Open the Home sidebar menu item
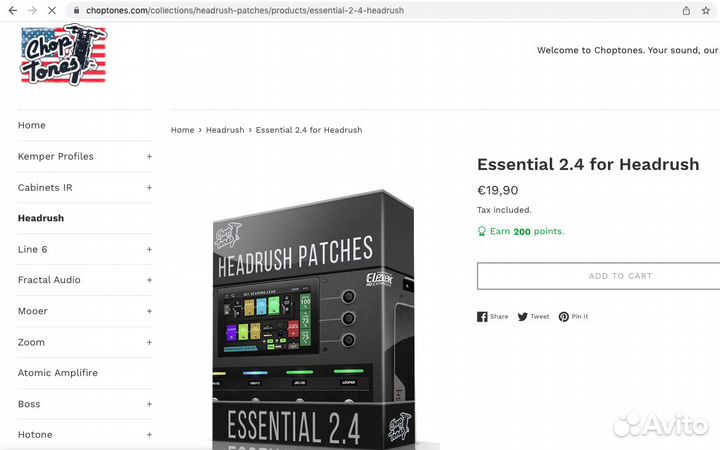This screenshot has height=450, width=720. click(32, 125)
